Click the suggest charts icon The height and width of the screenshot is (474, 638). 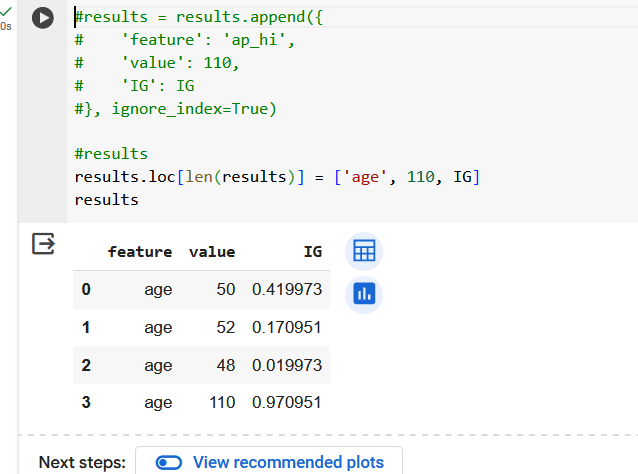click(x=364, y=295)
